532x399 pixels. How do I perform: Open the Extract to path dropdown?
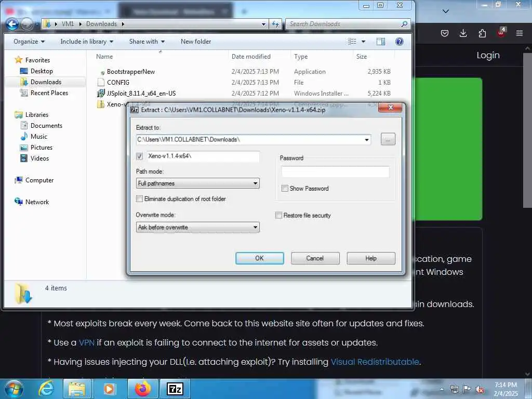pyautogui.click(x=366, y=140)
